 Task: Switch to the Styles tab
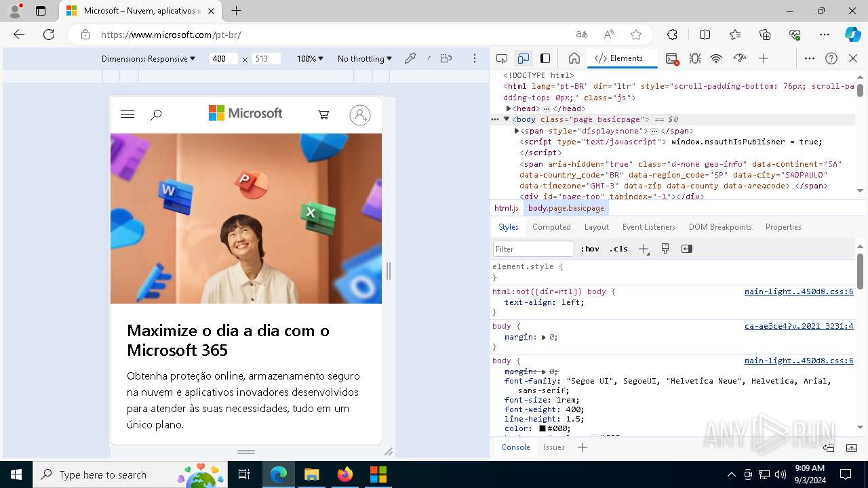coord(509,227)
